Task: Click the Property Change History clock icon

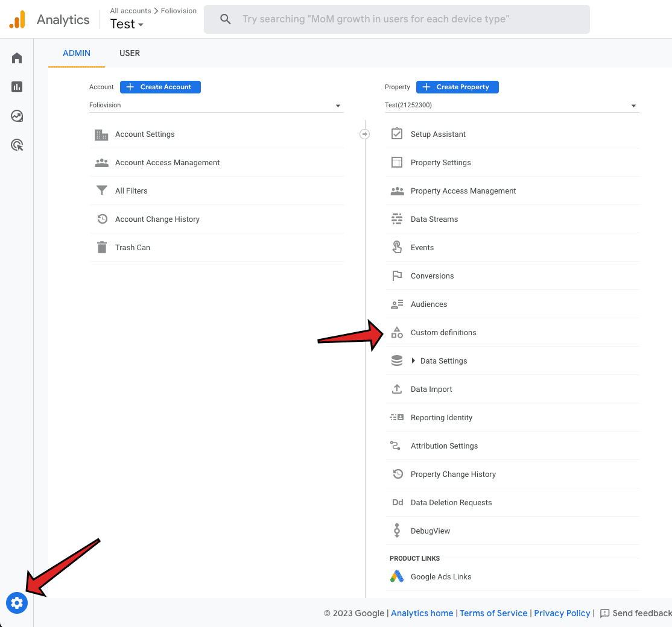Action: pos(398,474)
